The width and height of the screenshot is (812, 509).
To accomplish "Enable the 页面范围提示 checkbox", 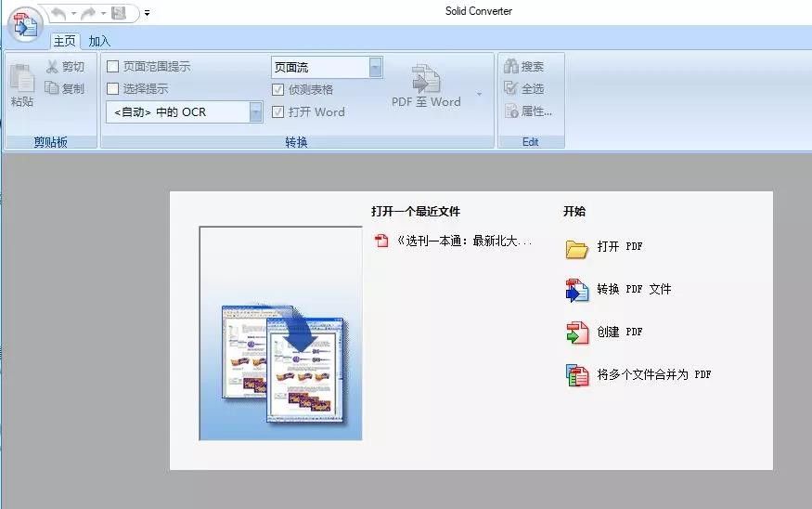I will coord(113,66).
